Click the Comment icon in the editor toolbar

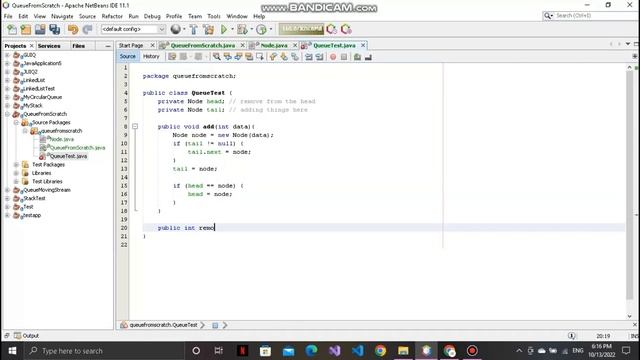(357, 57)
